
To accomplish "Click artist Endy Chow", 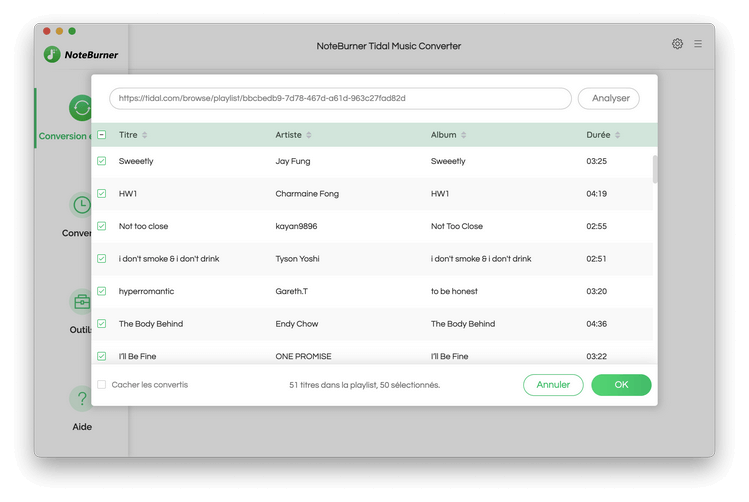I will point(296,323).
